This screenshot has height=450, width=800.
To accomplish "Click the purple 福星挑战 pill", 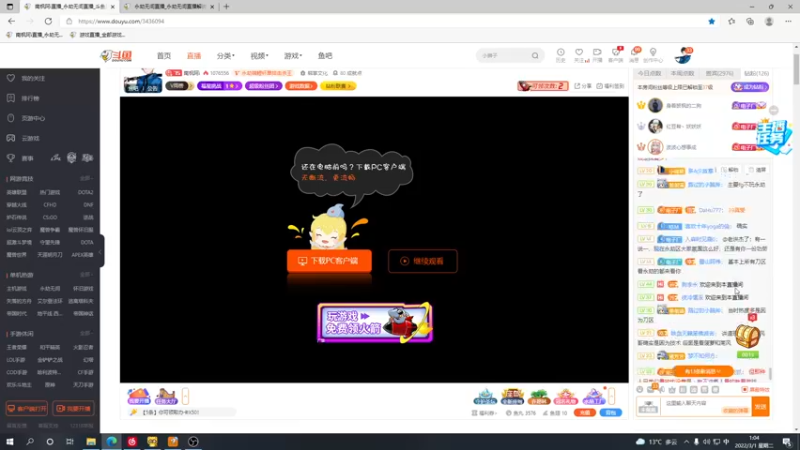I will 219,86.
